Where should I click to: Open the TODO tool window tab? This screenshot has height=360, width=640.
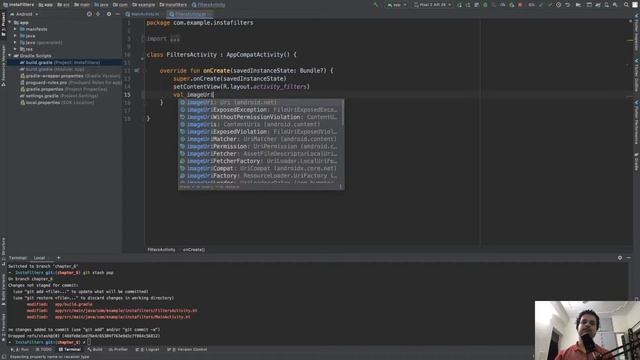[x=44, y=349]
